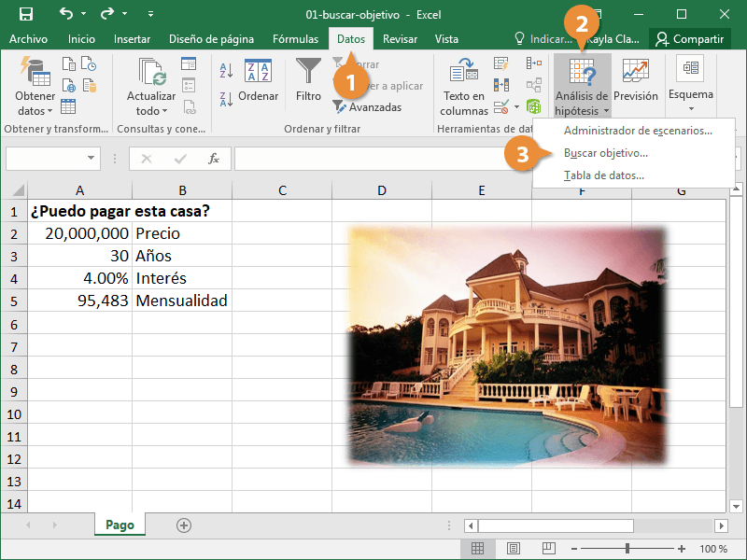Add a new sheet with plus icon

pyautogui.click(x=184, y=525)
